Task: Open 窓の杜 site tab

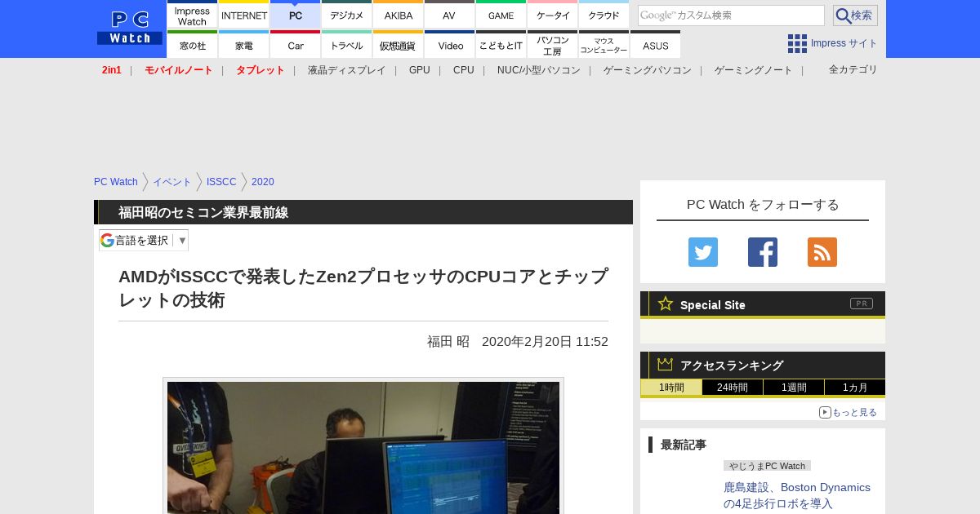Action: [192, 45]
